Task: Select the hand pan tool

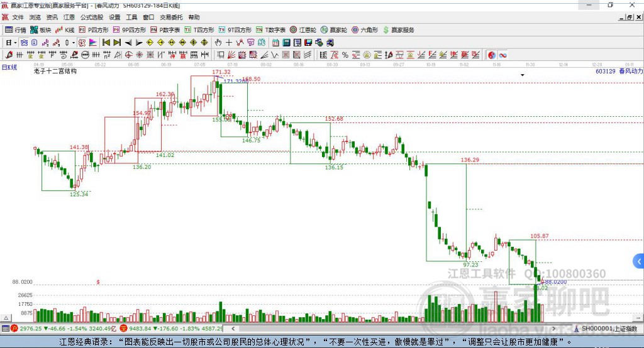Action: 218,43
